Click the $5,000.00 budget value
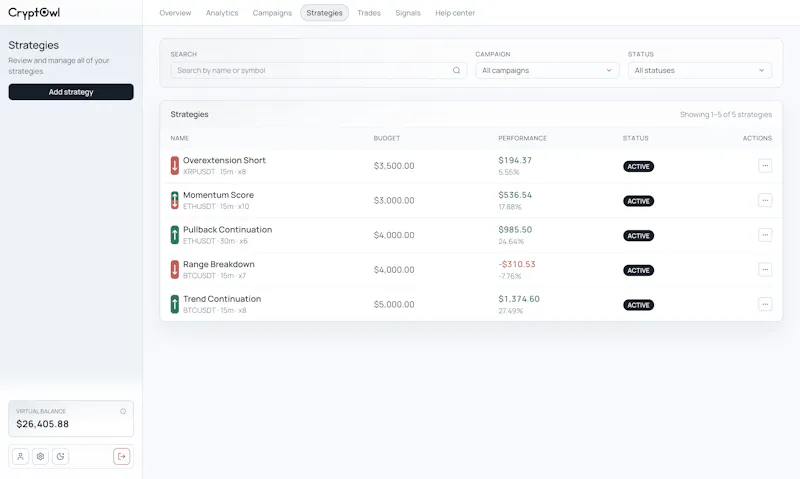Screen dimensions: 800x479 pos(394,305)
